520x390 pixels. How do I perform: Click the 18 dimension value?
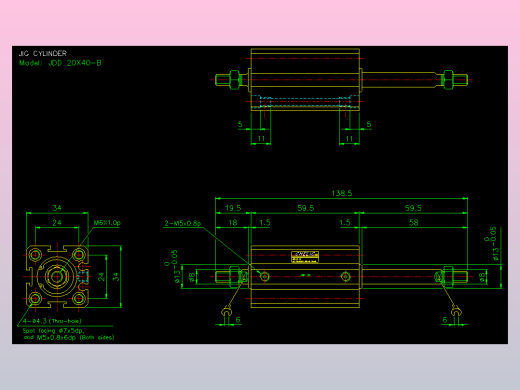[x=233, y=223]
